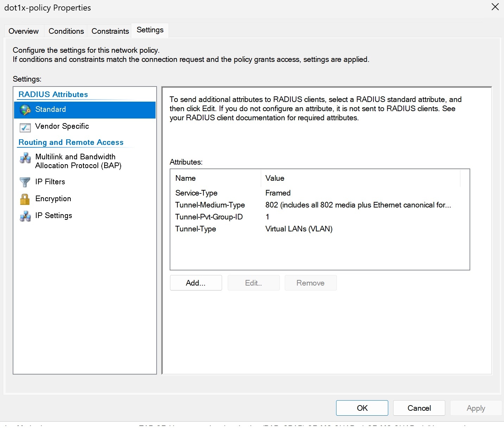This screenshot has height=428, width=504.
Task: Select the Standard settings item
Action: (85, 110)
